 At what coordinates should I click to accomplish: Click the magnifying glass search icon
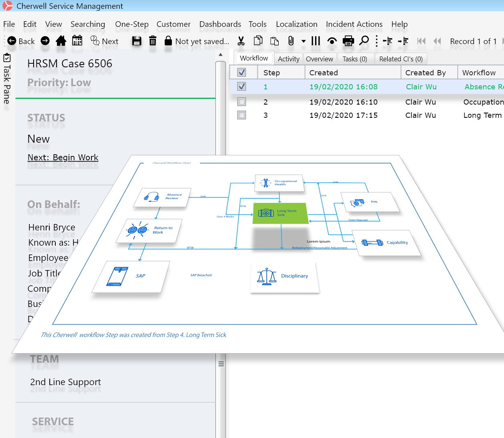click(x=364, y=41)
